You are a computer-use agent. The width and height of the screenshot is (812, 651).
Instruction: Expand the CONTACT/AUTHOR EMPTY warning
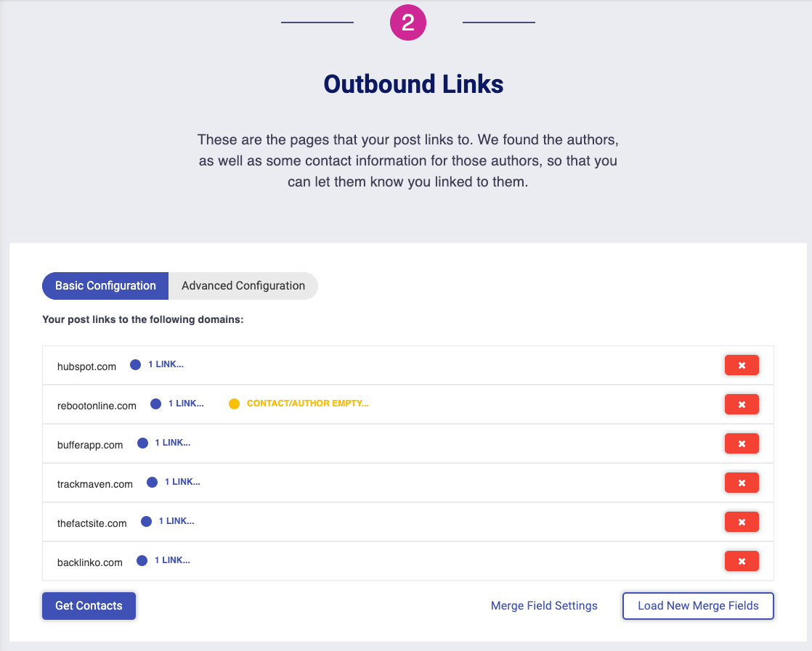[307, 404]
